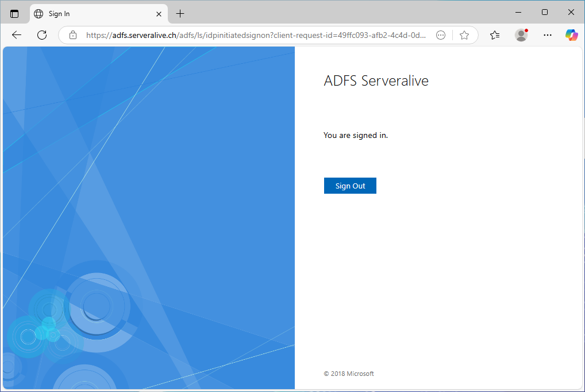Click the globe favicon on Sign In tab
The height and width of the screenshot is (392, 585).
39,14
